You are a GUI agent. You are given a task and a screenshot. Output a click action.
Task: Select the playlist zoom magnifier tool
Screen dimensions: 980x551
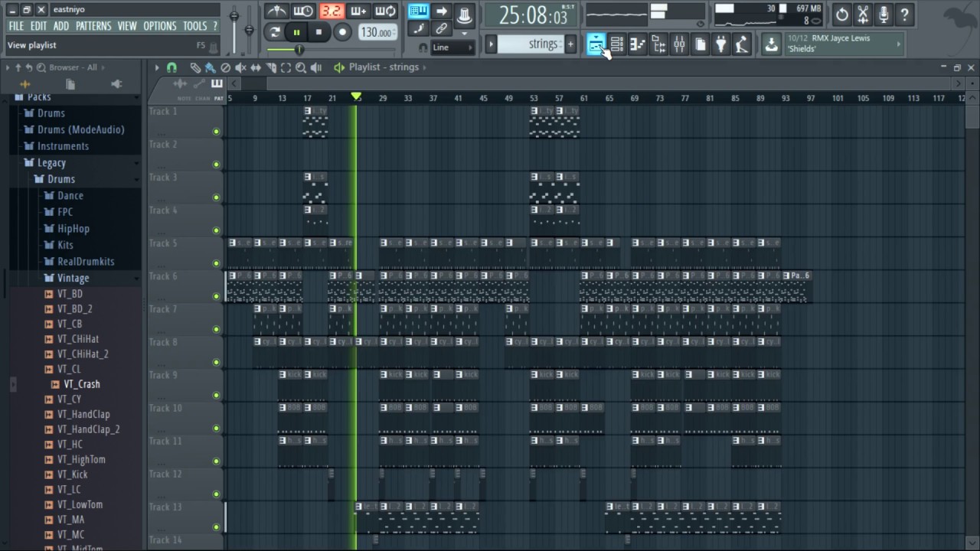301,67
